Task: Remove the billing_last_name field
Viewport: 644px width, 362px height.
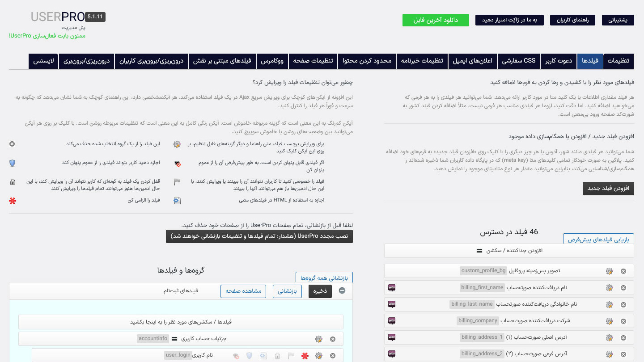Action: 623,304
